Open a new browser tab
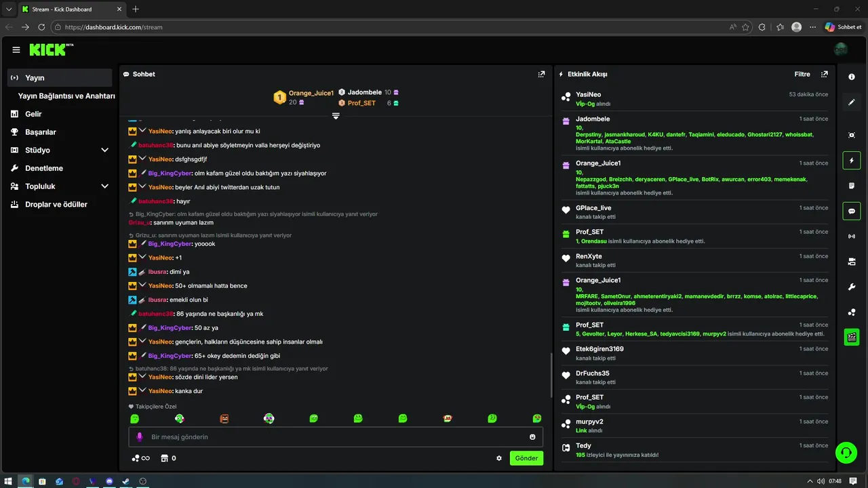This screenshot has height=488, width=868. point(136,9)
